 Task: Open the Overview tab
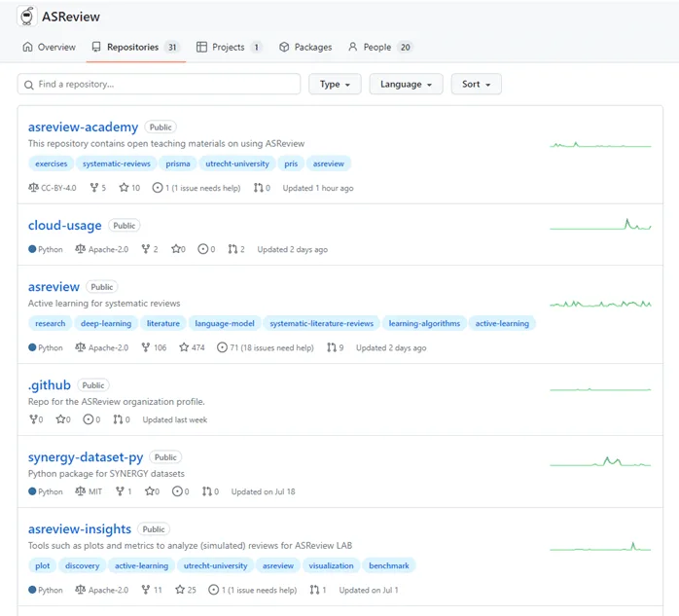tap(49, 47)
